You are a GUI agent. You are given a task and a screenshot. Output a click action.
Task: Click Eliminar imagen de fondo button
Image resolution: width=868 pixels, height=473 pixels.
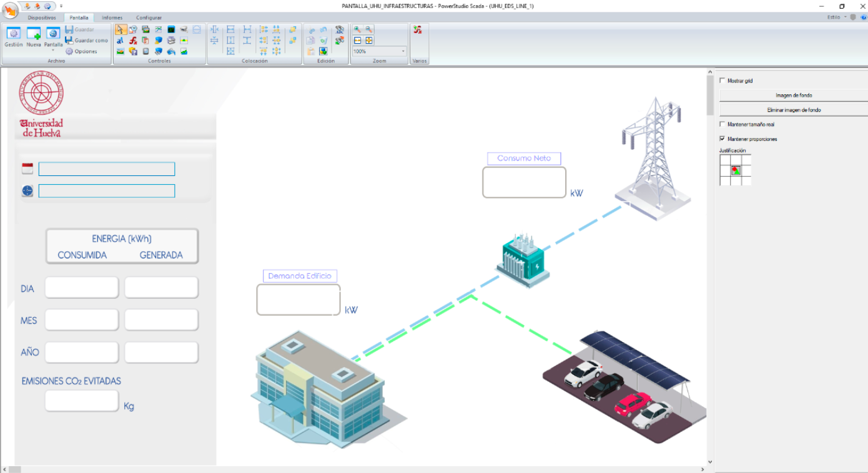tap(794, 110)
